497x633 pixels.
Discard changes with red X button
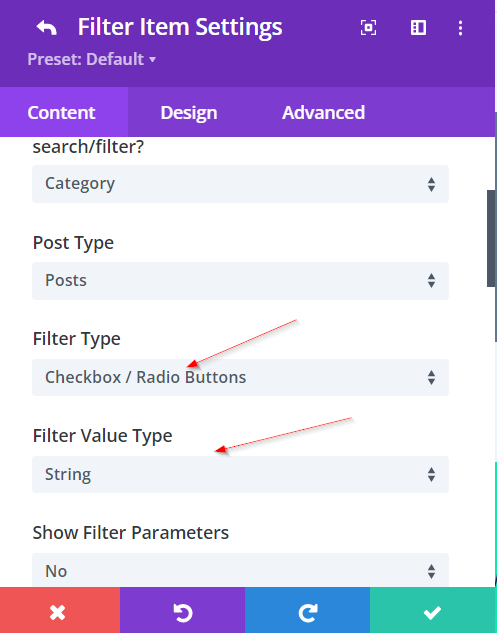60,610
